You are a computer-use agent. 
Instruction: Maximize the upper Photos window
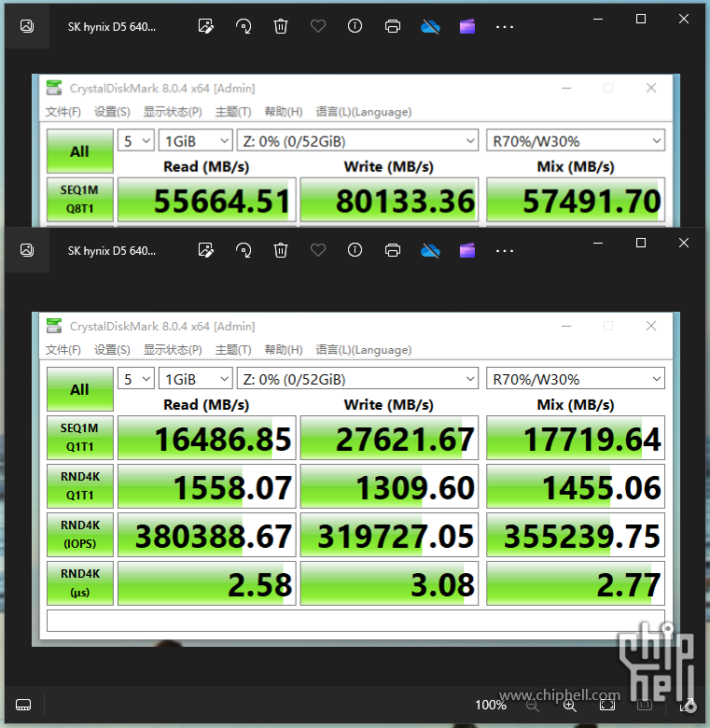click(x=641, y=19)
